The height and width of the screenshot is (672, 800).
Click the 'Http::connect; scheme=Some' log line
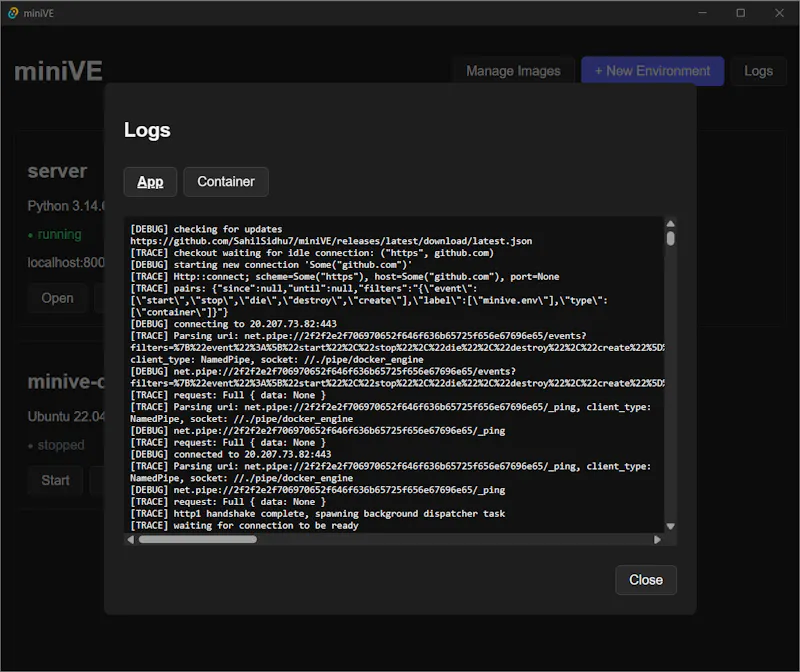click(344, 277)
